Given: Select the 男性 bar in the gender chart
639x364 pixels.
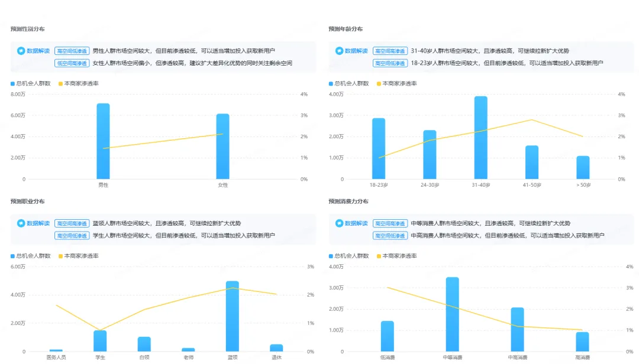Looking at the screenshot, I should [x=103, y=141].
